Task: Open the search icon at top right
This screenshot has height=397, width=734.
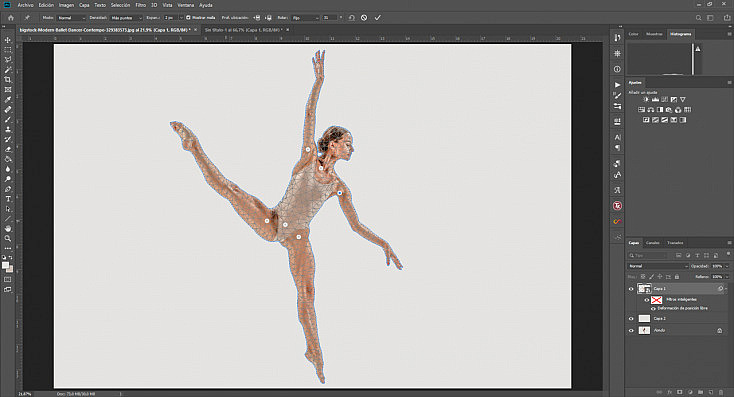Action: (x=698, y=18)
